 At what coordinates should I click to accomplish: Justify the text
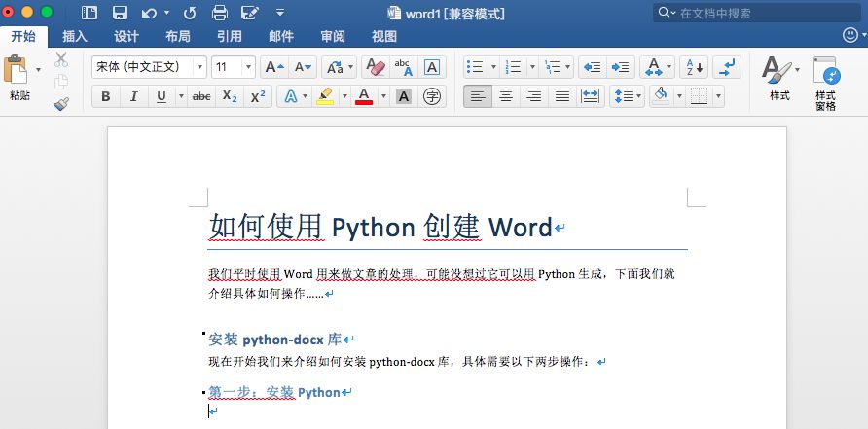[x=562, y=97]
